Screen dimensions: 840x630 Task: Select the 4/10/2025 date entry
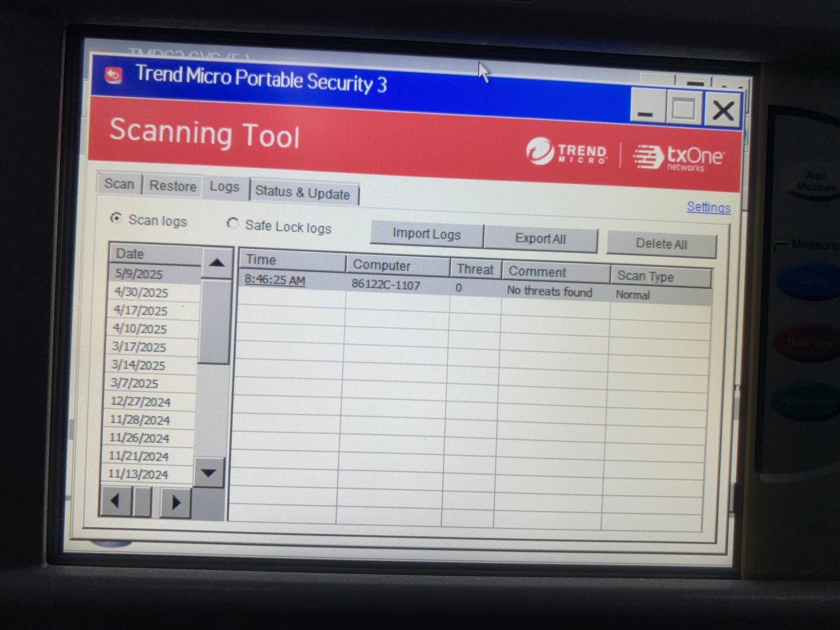(x=152, y=329)
